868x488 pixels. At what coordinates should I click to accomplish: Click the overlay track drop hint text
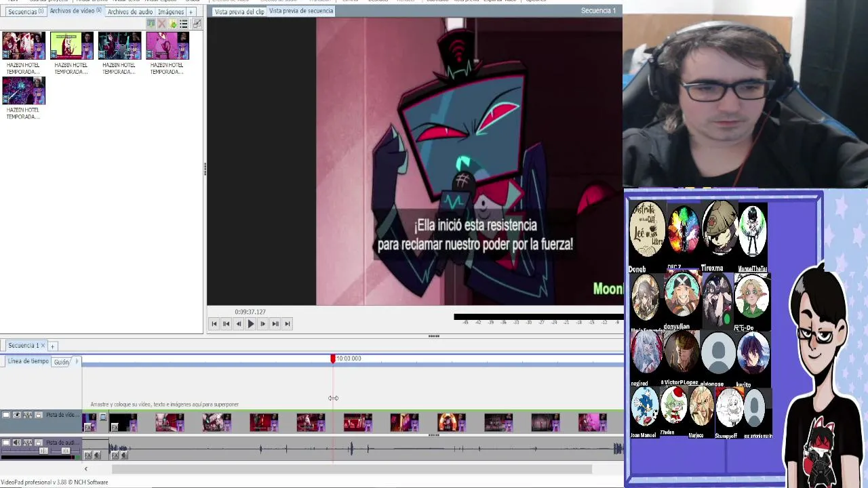(x=165, y=405)
